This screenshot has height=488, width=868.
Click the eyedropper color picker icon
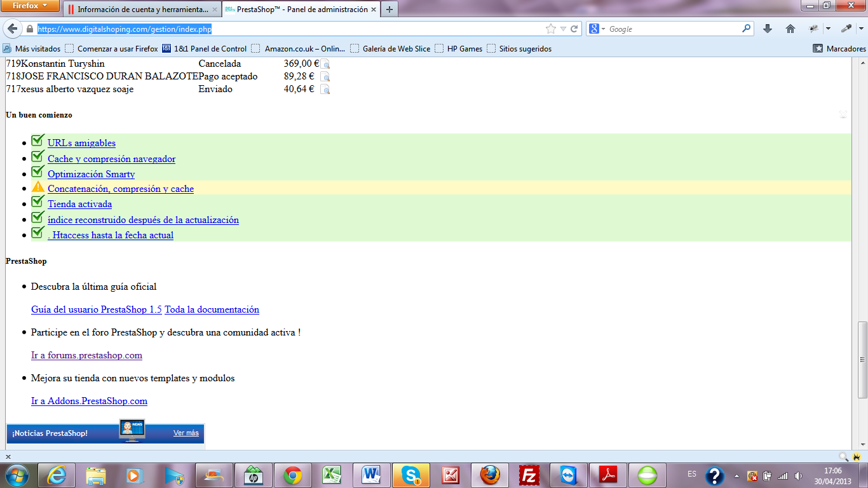pos(846,29)
